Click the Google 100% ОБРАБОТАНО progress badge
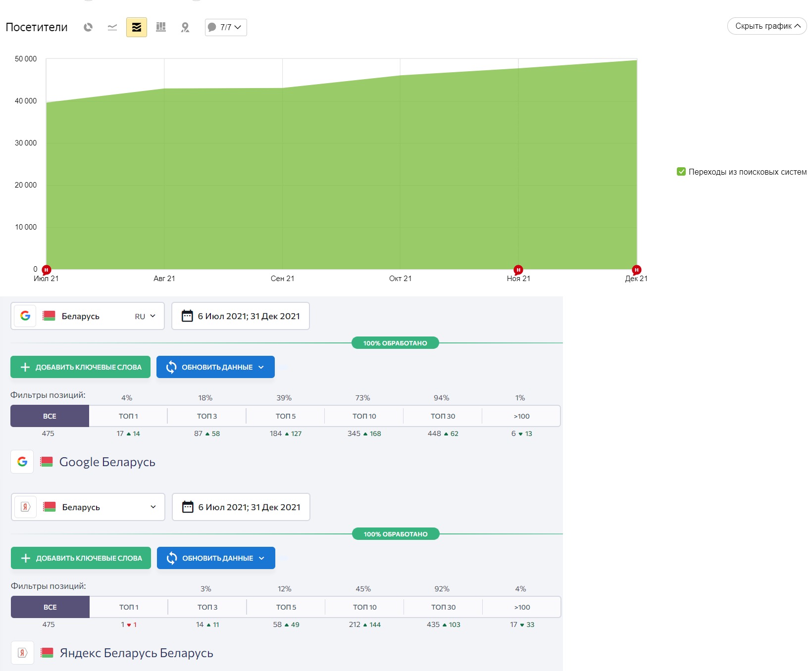This screenshot has width=812, height=671. (395, 343)
